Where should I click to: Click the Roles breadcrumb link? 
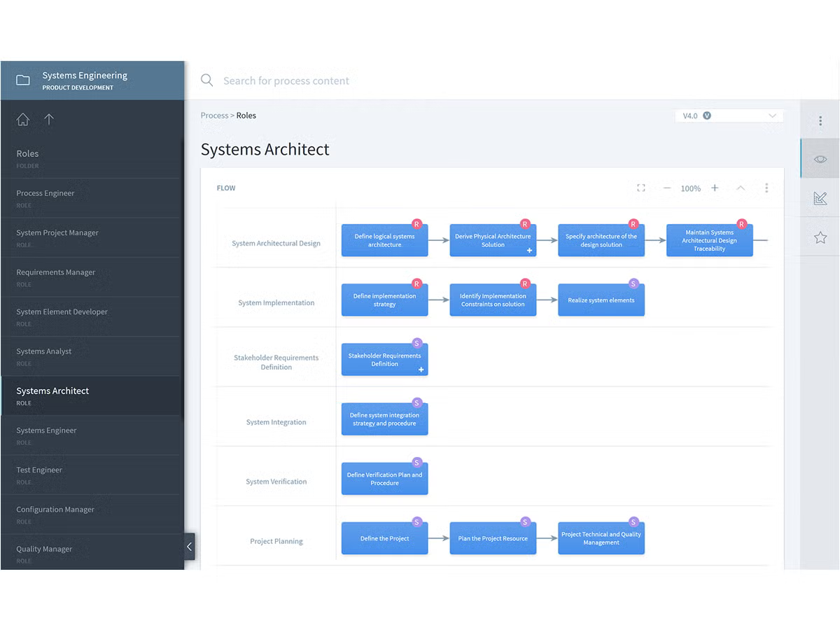(246, 115)
